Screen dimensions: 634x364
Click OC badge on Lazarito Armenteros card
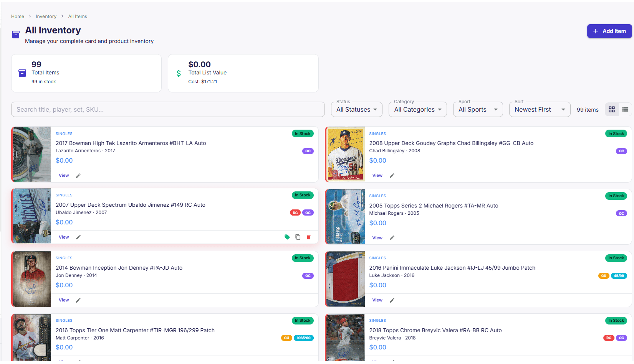coord(308,151)
